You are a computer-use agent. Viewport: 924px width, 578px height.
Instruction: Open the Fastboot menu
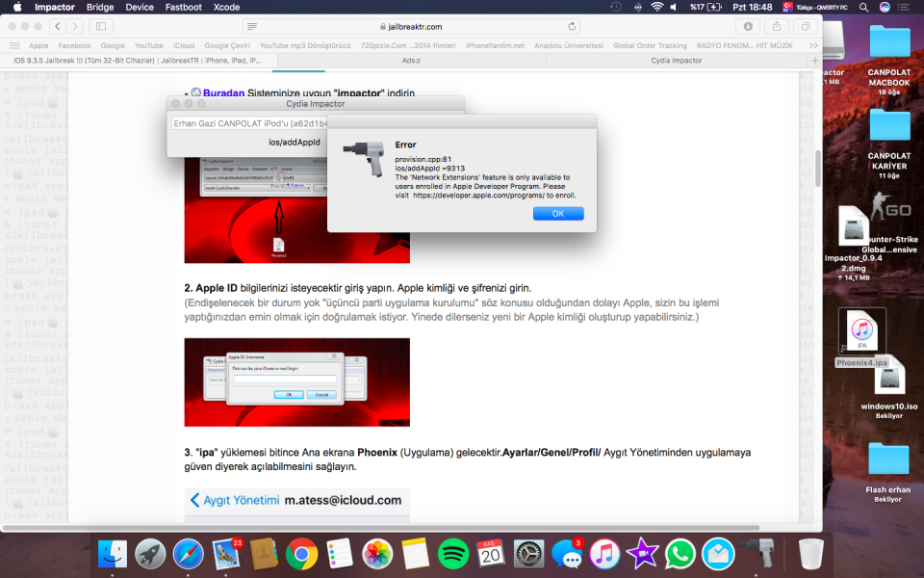tap(183, 7)
